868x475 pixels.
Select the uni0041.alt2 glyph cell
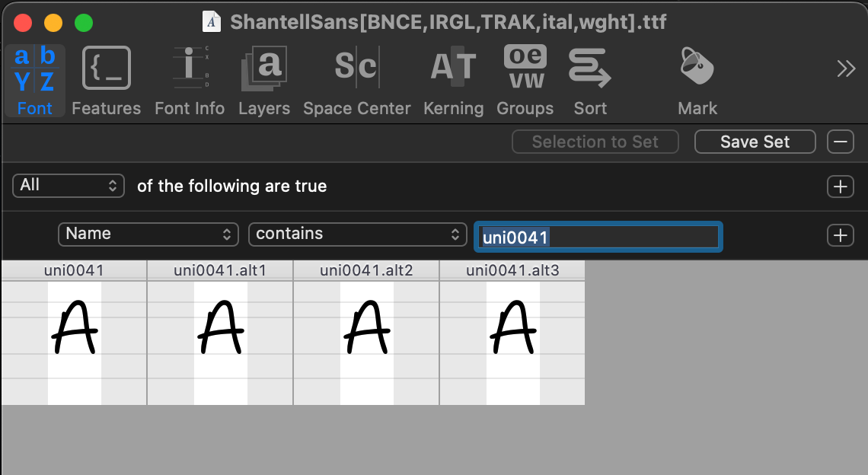(x=365, y=333)
